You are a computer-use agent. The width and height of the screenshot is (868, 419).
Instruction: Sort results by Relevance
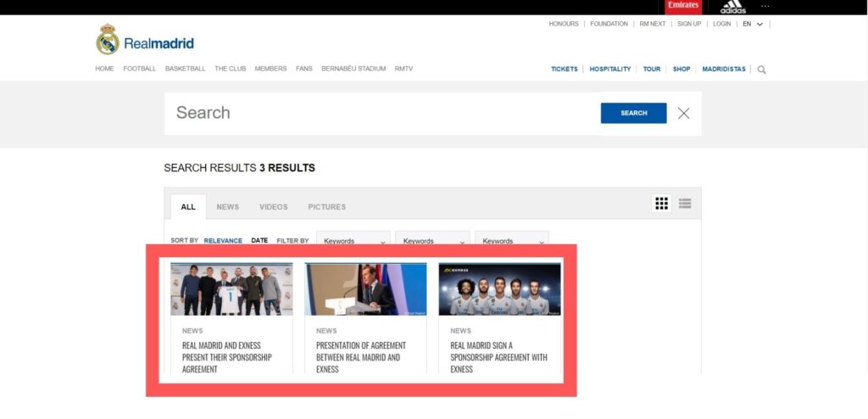pos(223,241)
